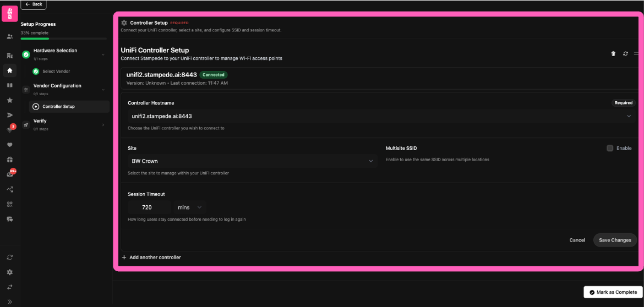This screenshot has height=307, width=644.
Task: Open the settings gear in sidebar
Action: pos(10,272)
